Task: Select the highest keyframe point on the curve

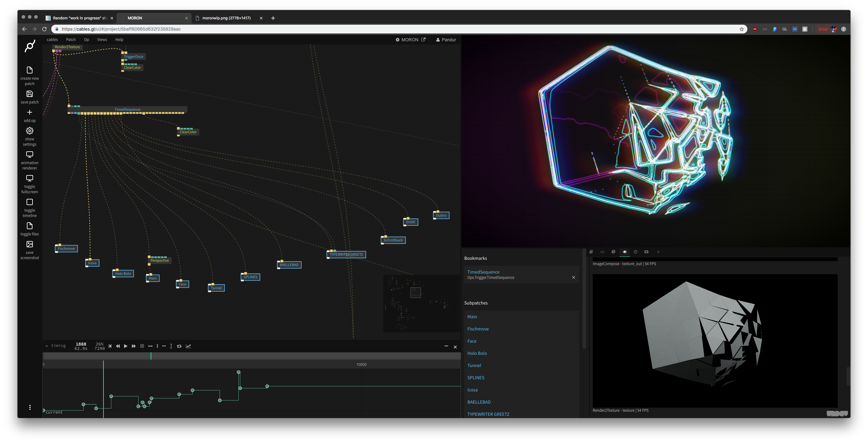Action: click(239, 372)
